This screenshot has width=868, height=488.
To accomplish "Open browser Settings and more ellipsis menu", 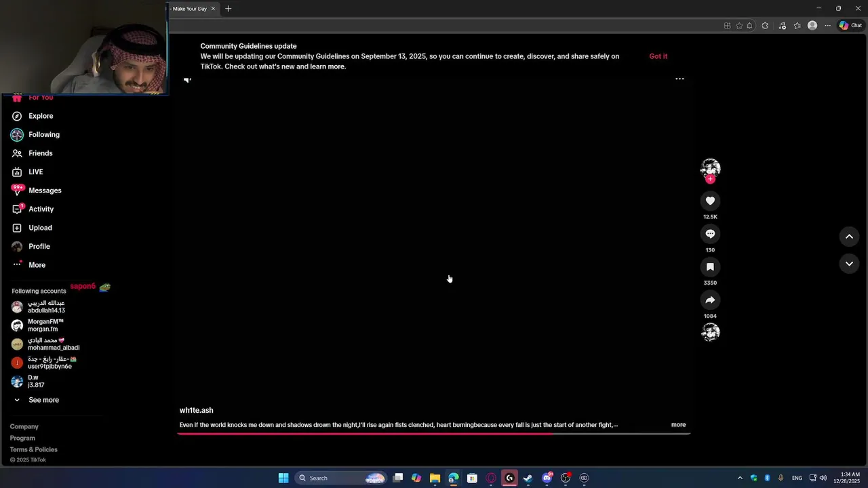I will tap(828, 26).
